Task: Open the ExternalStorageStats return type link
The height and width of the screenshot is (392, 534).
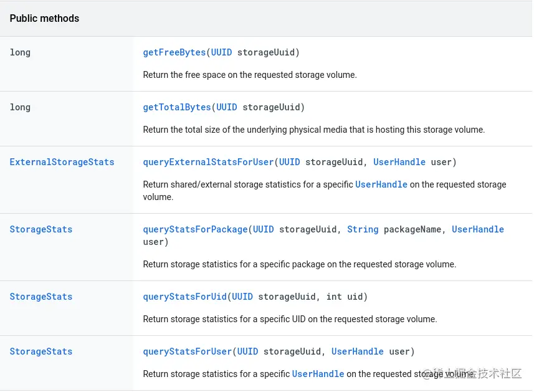Action: [x=62, y=162]
